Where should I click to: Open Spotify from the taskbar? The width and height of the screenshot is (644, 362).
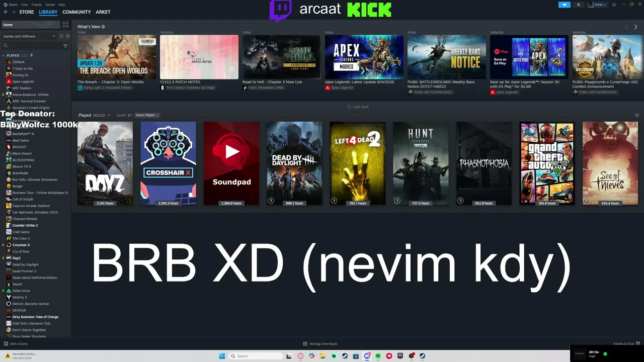pos(378,356)
